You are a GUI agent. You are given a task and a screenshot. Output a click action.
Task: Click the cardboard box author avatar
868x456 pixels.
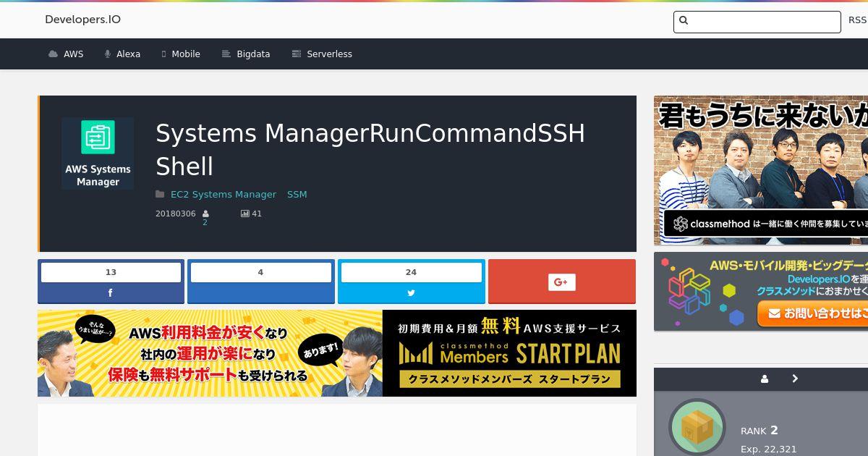point(697,428)
